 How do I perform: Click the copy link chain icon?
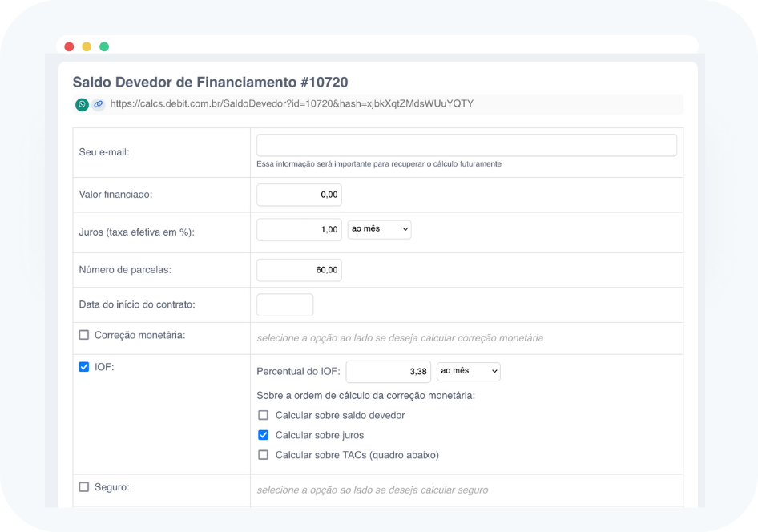[x=98, y=104]
